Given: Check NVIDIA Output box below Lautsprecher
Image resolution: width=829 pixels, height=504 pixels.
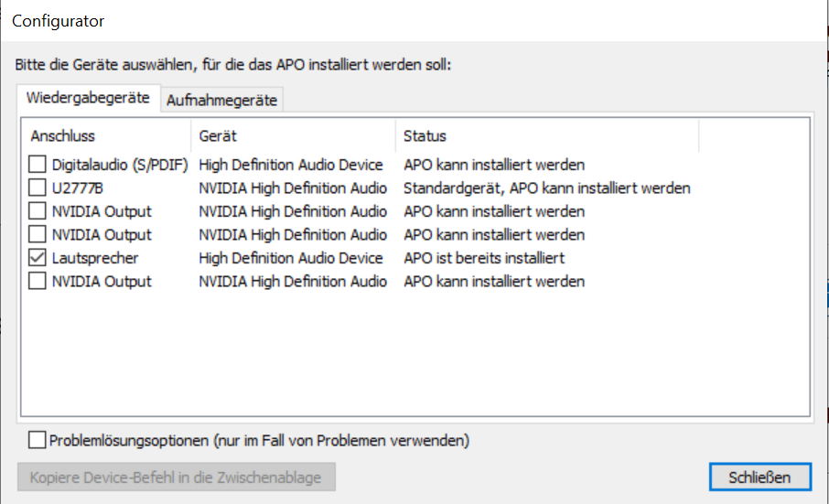Looking at the screenshot, I should (x=37, y=281).
